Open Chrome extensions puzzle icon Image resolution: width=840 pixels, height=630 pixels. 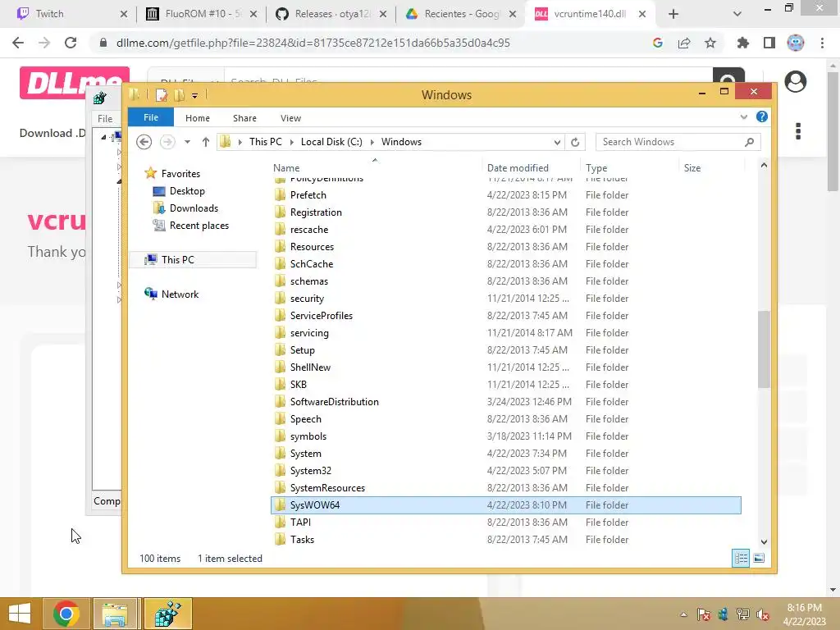pos(743,43)
